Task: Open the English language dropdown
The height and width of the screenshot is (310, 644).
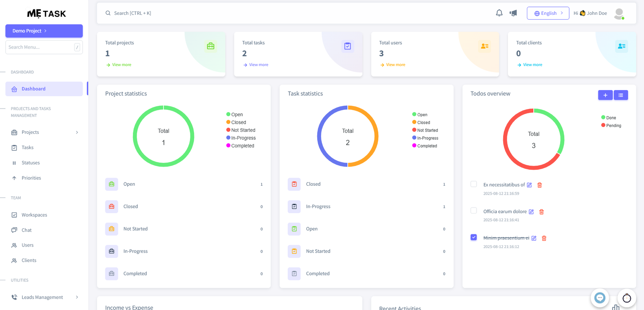Action: [x=548, y=13]
